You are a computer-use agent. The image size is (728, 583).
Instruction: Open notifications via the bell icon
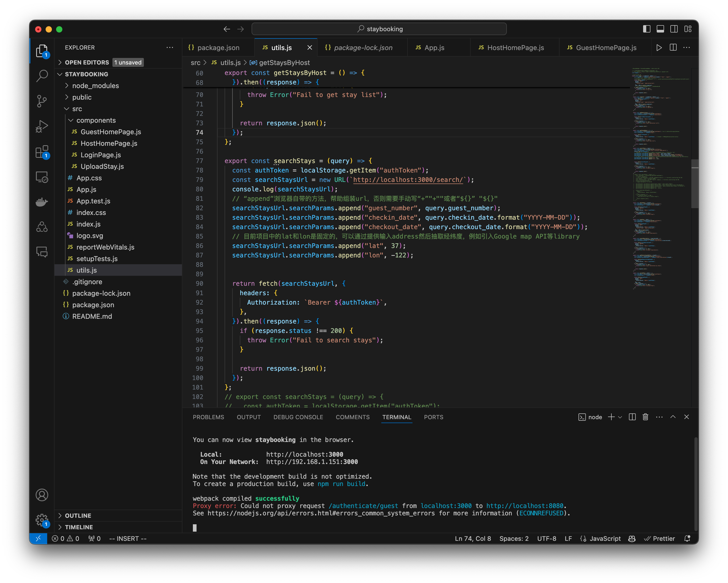point(687,538)
